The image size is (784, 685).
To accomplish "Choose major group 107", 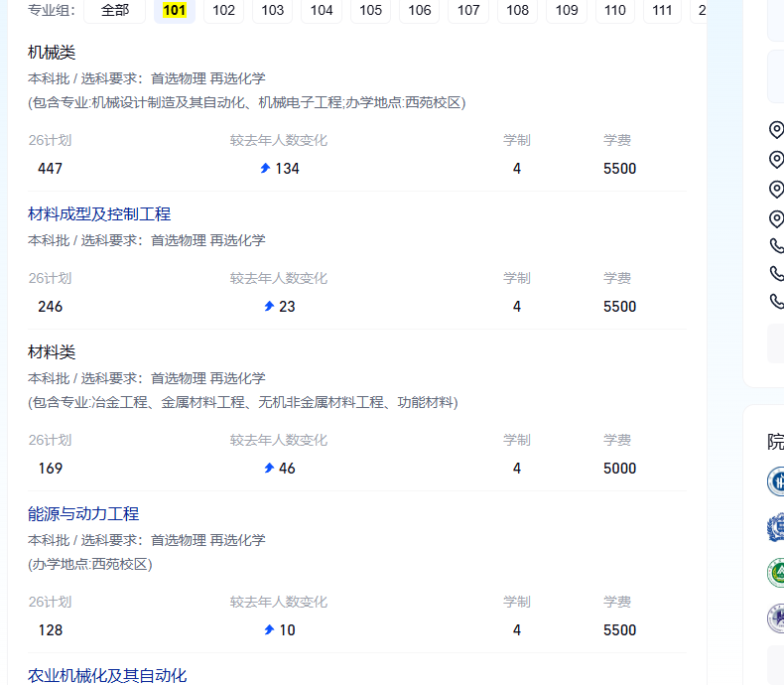I will coord(468,10).
